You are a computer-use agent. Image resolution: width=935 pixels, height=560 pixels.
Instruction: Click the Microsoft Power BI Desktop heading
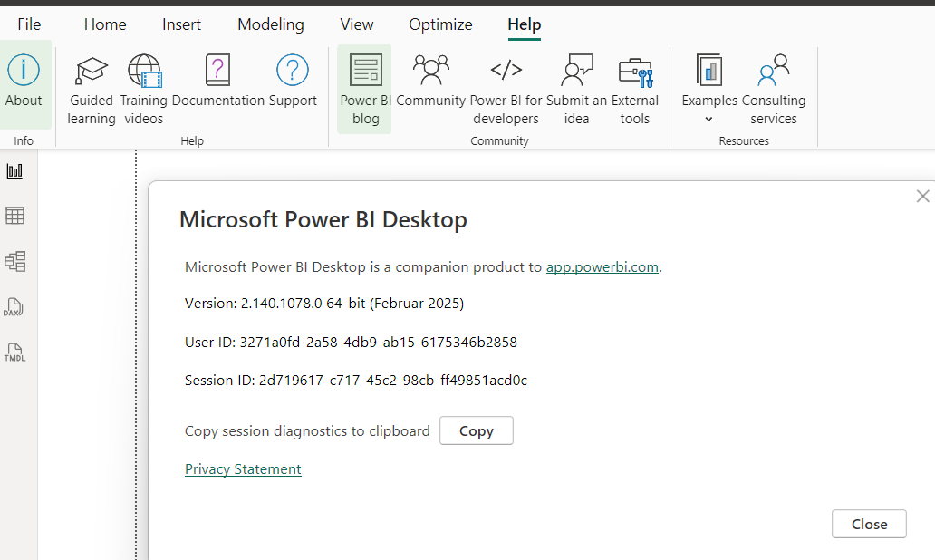323,220
